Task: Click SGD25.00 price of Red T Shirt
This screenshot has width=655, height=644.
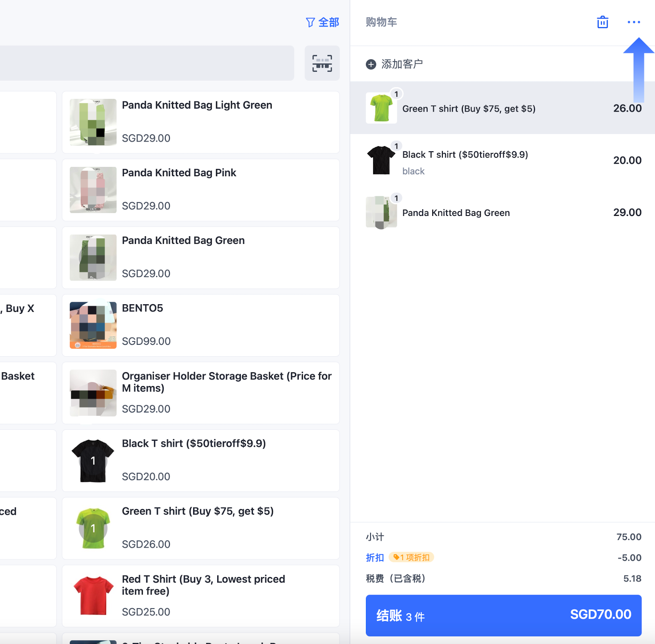Action: [x=146, y=612]
